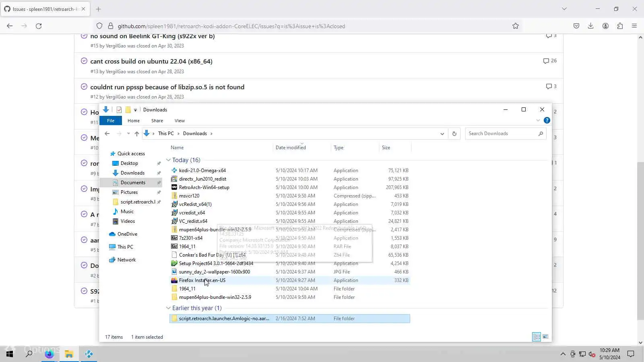Open 'no sound on Beelink GT-King' issue
The width and height of the screenshot is (644, 362).
153,36
